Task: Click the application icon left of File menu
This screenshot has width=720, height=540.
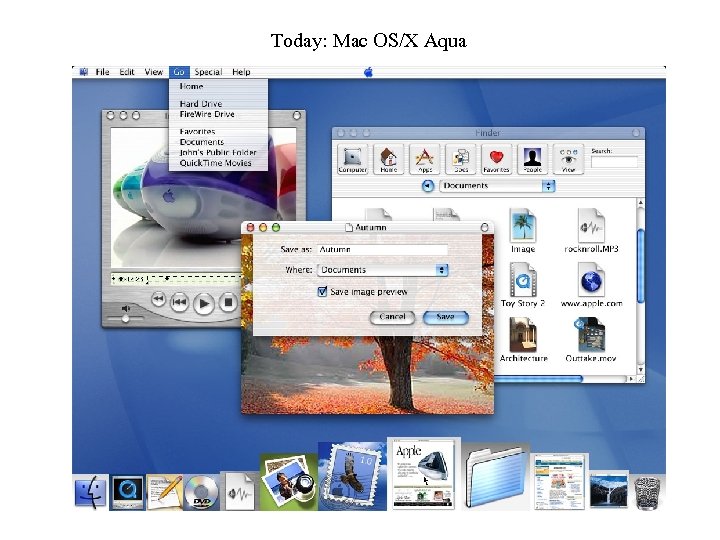Action: 84,72
